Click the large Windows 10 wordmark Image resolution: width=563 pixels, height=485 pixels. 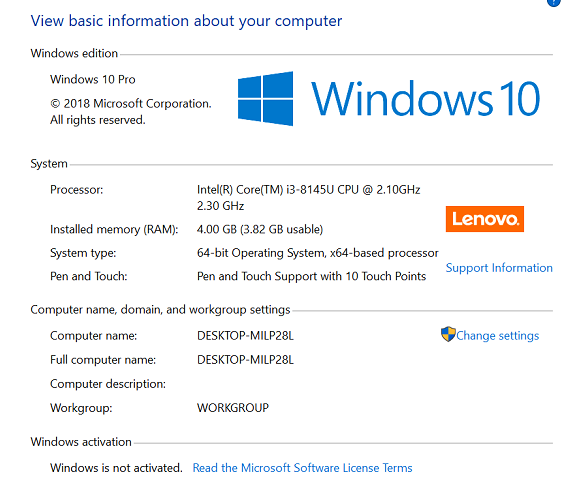tap(426, 98)
